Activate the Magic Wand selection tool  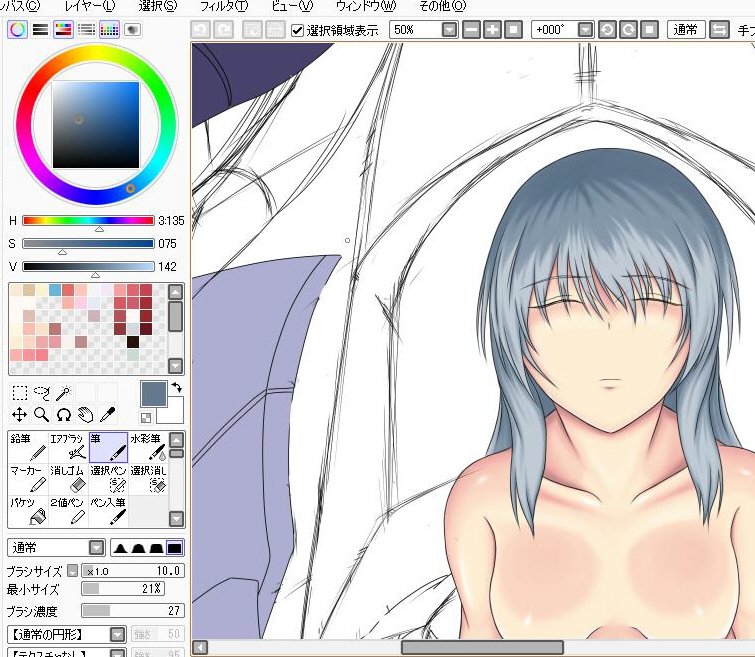[64, 393]
